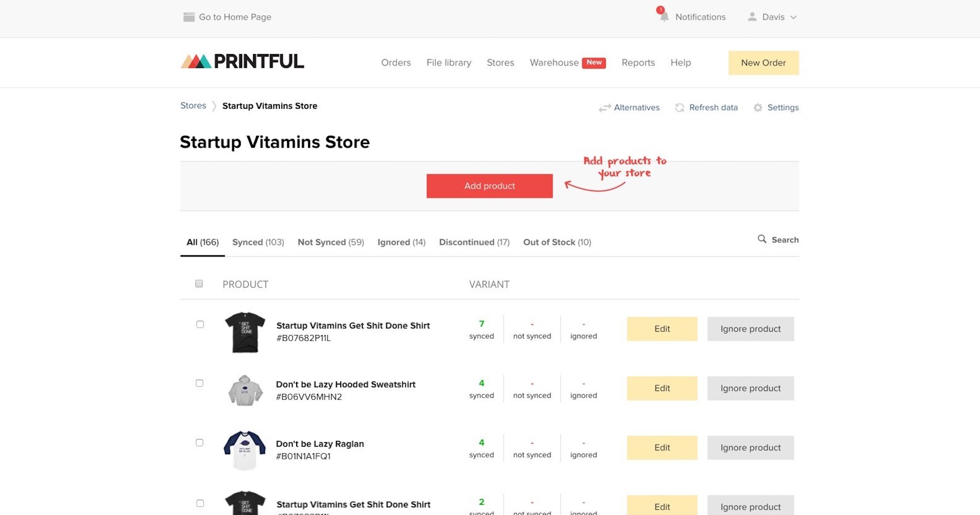
Task: Ignore the #B07682P11L Get Shit Done Shirt product
Action: [750, 329]
